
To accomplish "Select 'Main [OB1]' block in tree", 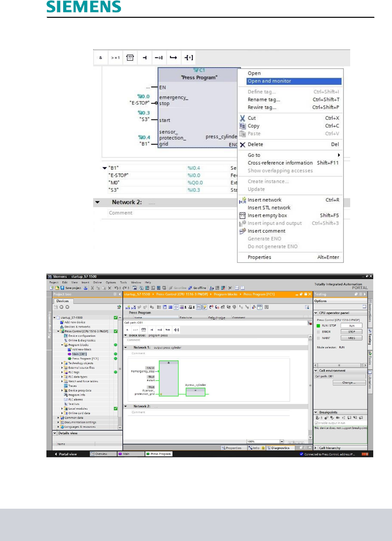I will [x=79, y=354].
